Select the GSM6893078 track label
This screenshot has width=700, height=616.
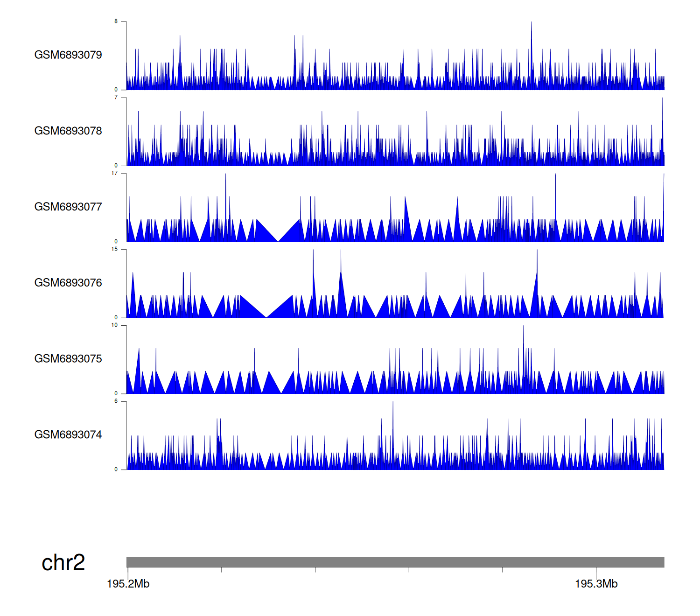point(68,131)
